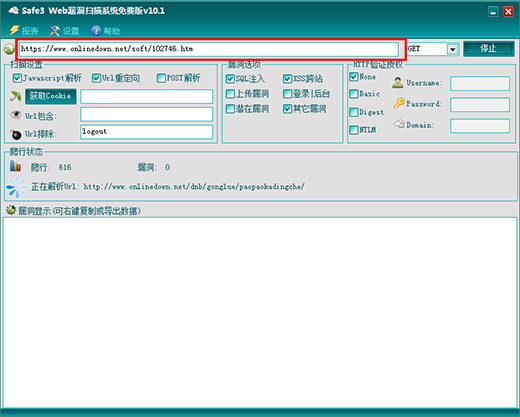Viewport: 520px width, 417px height.
Task: Click the Url排除 field containing logout
Action: (x=146, y=132)
